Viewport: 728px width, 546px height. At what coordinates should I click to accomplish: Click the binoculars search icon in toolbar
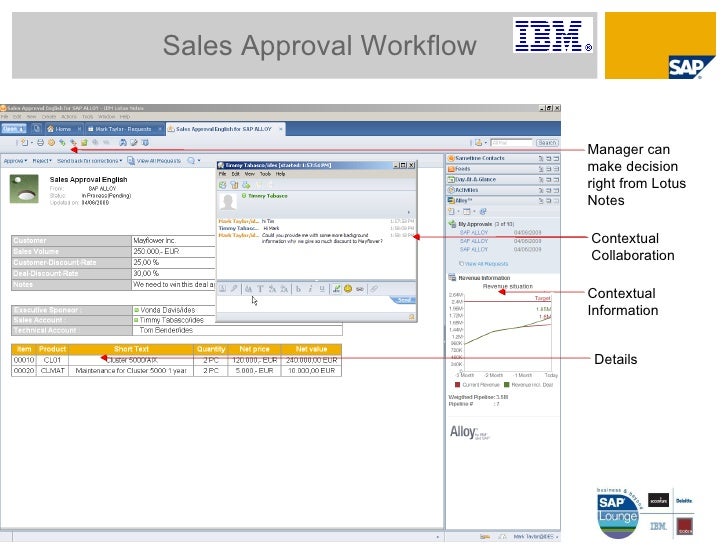[123, 143]
